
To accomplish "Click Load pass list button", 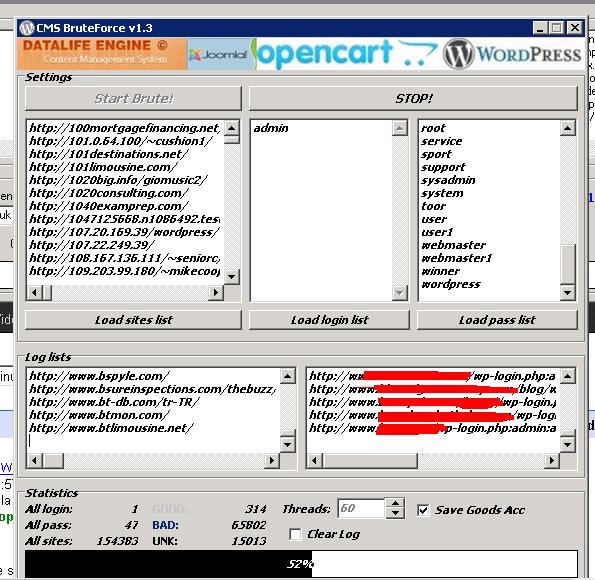I will tap(497, 320).
